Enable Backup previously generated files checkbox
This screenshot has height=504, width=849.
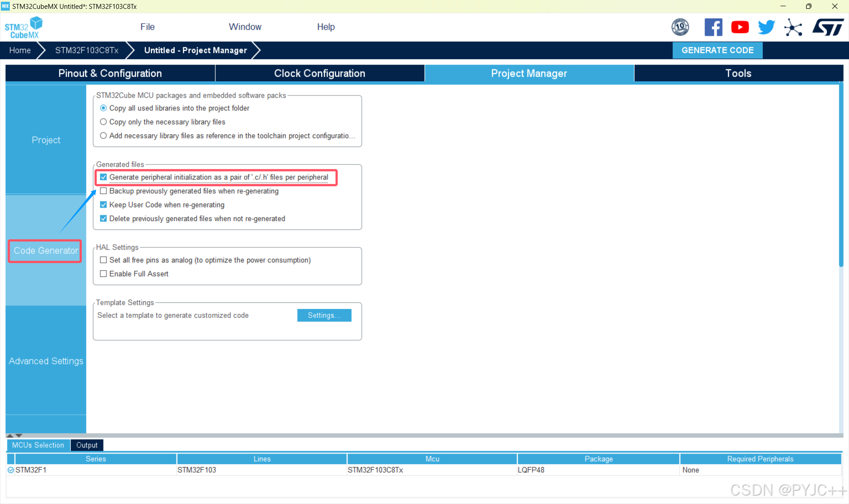[x=103, y=191]
